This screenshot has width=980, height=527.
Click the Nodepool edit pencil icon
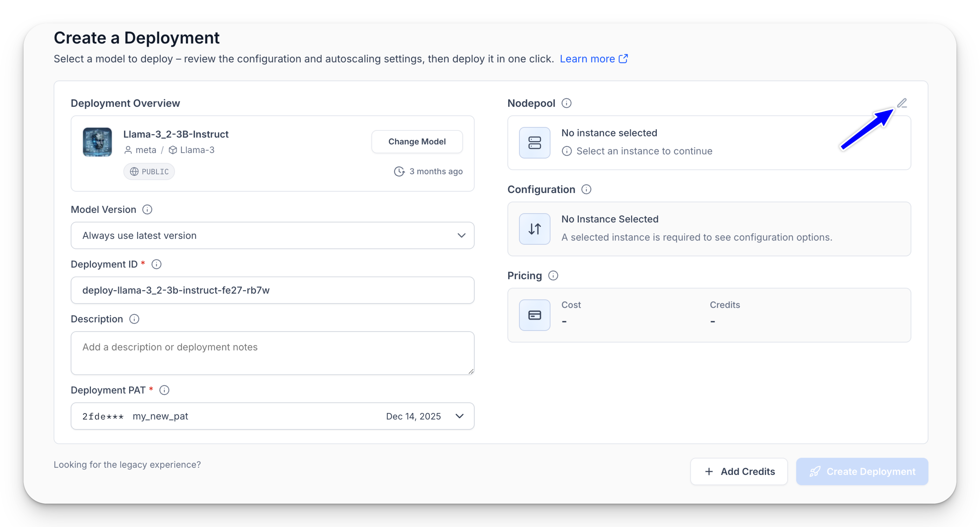click(x=902, y=103)
